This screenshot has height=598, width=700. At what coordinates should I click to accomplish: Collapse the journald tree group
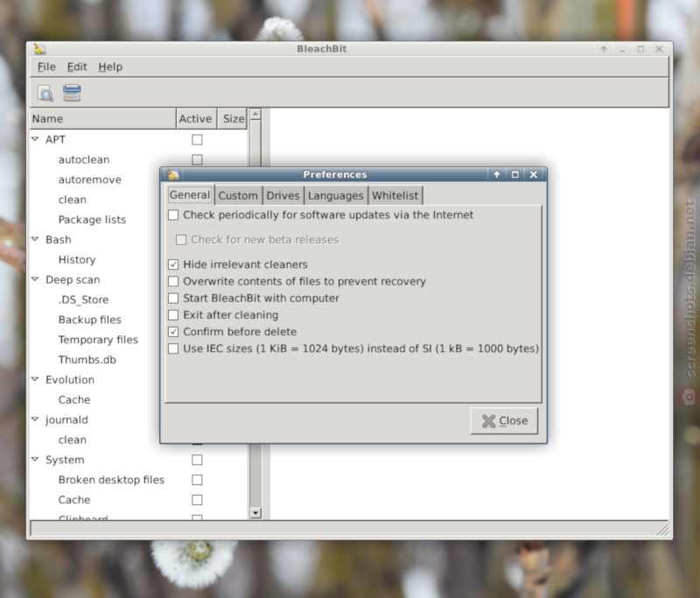coord(35,419)
